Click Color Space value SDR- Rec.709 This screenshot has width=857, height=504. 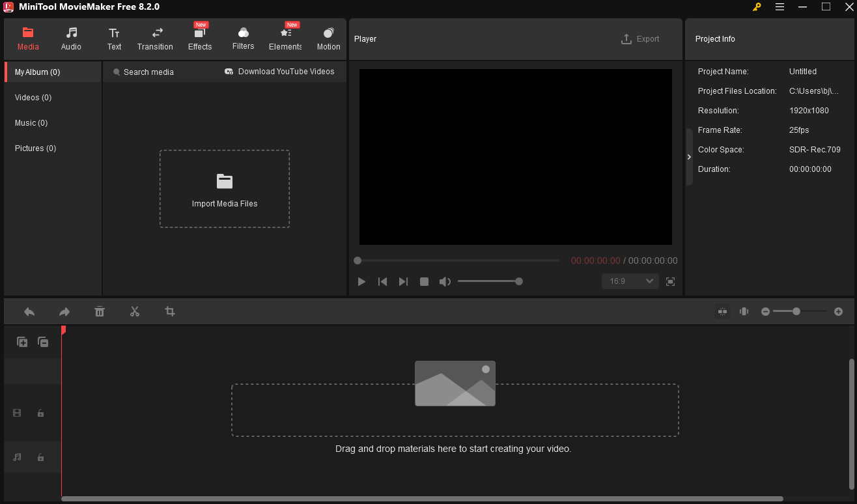click(815, 150)
